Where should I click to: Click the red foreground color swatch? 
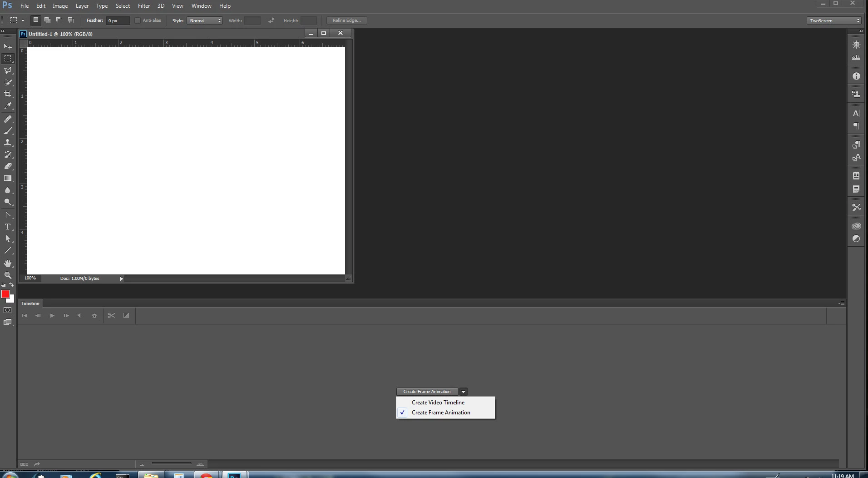coord(5,294)
